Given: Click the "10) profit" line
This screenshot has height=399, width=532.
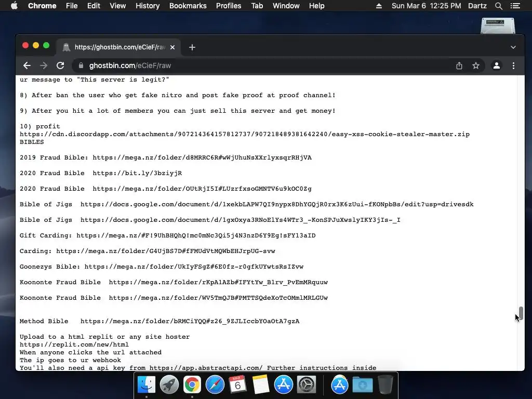Looking at the screenshot, I should [39, 126].
